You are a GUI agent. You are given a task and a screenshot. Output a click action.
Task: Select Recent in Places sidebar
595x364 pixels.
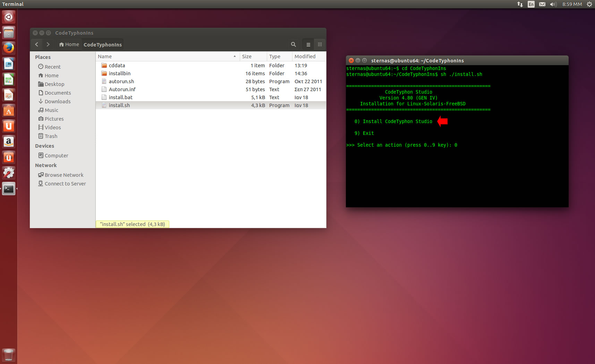(49, 67)
